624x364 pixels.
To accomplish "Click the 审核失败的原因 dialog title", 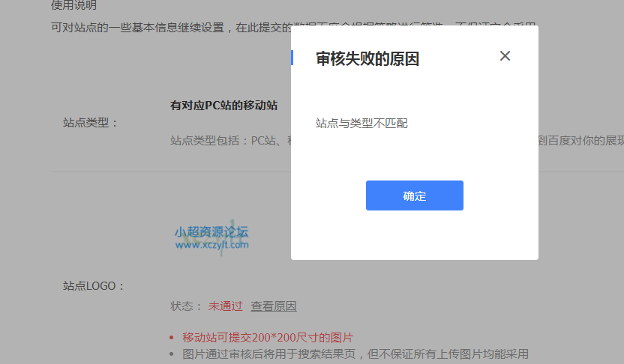I will click(367, 59).
